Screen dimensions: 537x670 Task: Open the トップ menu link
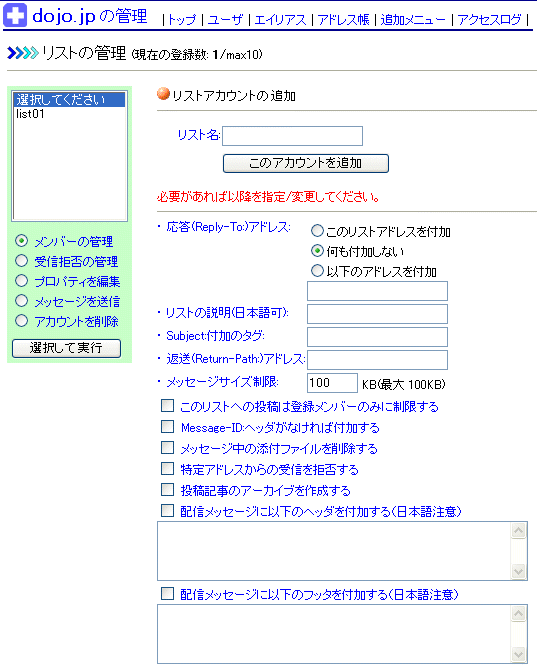pyautogui.click(x=182, y=20)
